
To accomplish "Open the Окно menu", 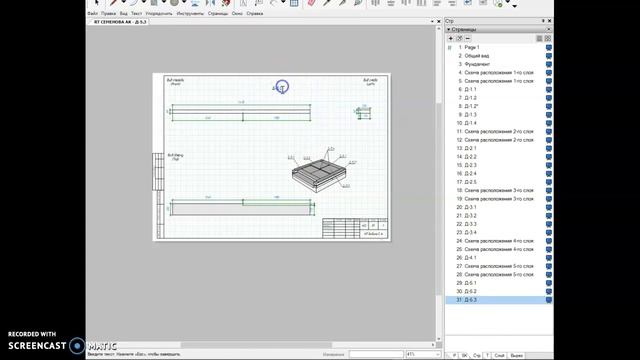I will tap(237, 13).
